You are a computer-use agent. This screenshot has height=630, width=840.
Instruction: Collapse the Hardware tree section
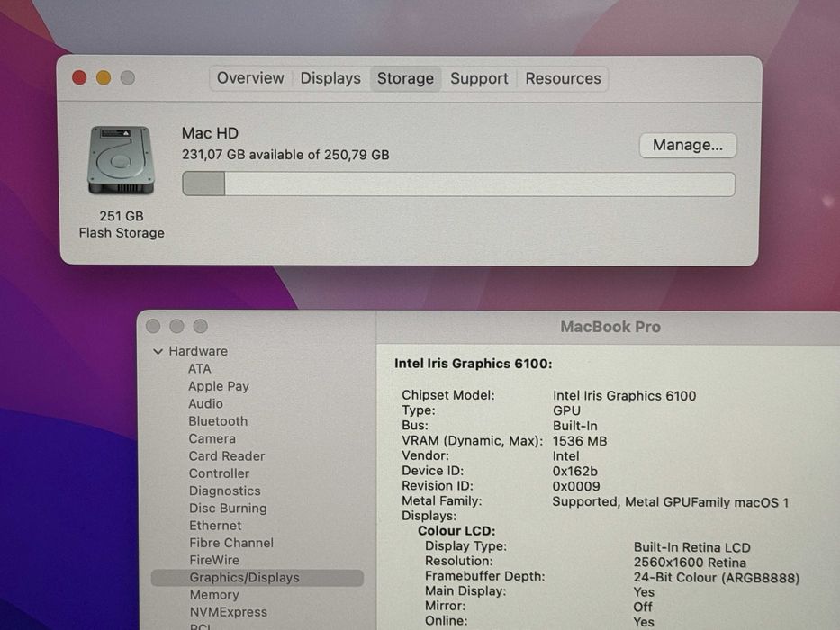coord(158,351)
